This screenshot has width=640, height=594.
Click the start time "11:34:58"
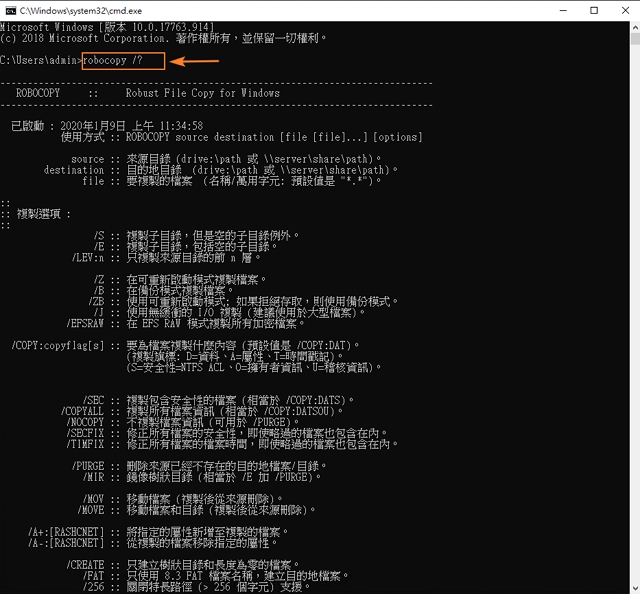[x=181, y=126]
